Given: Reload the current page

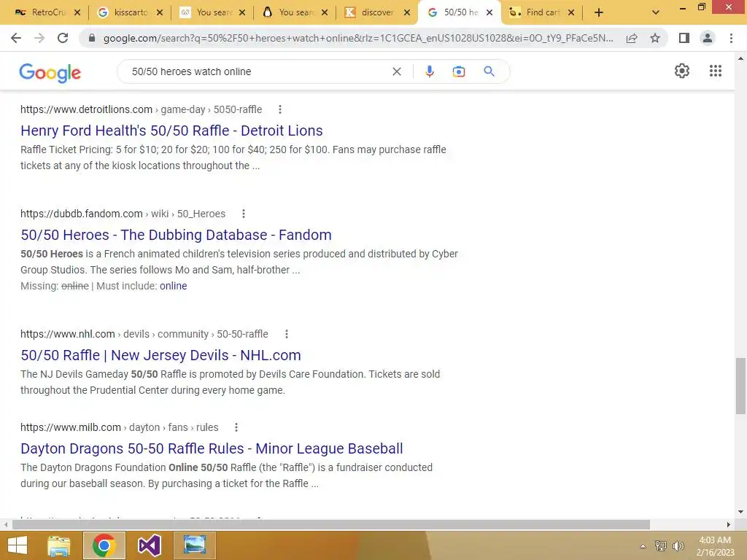Looking at the screenshot, I should tap(63, 38).
